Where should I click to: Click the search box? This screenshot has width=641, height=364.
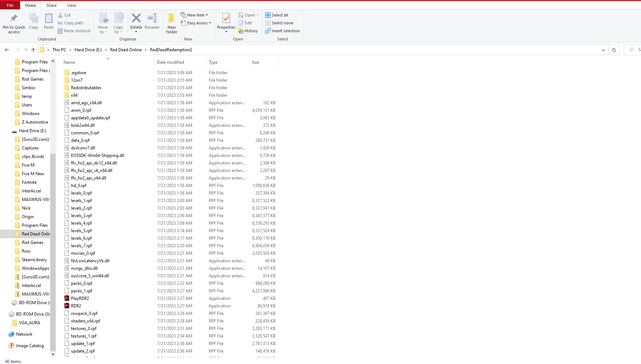632,50
